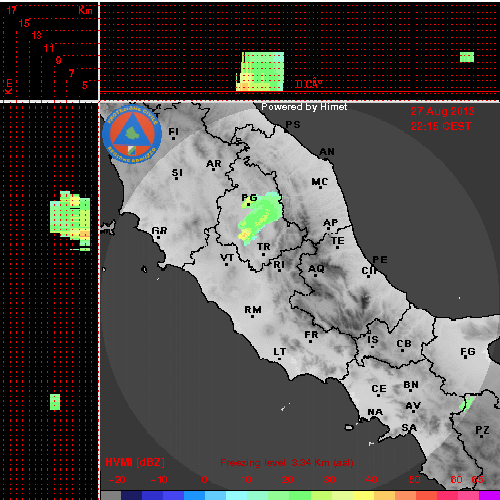Click the '11' height axis label
Viewport: 500px width, 500px height.
[x=49, y=48]
